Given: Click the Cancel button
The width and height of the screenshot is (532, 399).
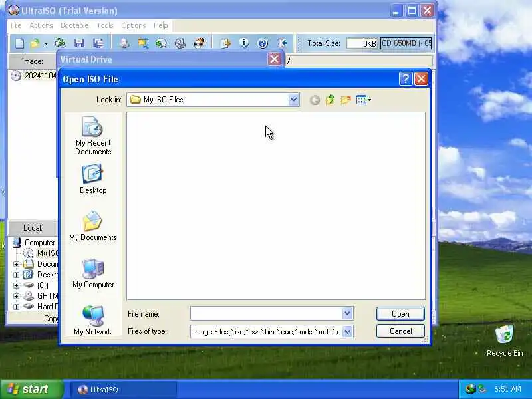Looking at the screenshot, I should click(400, 331).
